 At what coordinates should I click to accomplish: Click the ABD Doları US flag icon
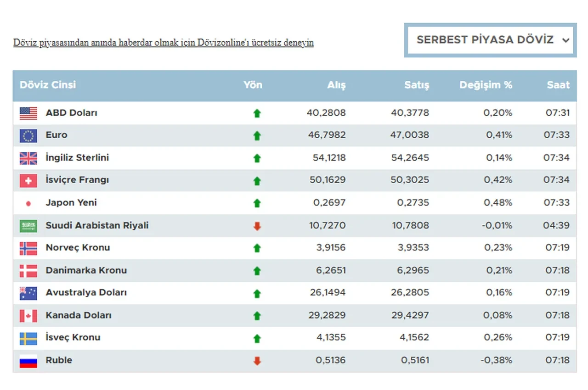coord(28,113)
